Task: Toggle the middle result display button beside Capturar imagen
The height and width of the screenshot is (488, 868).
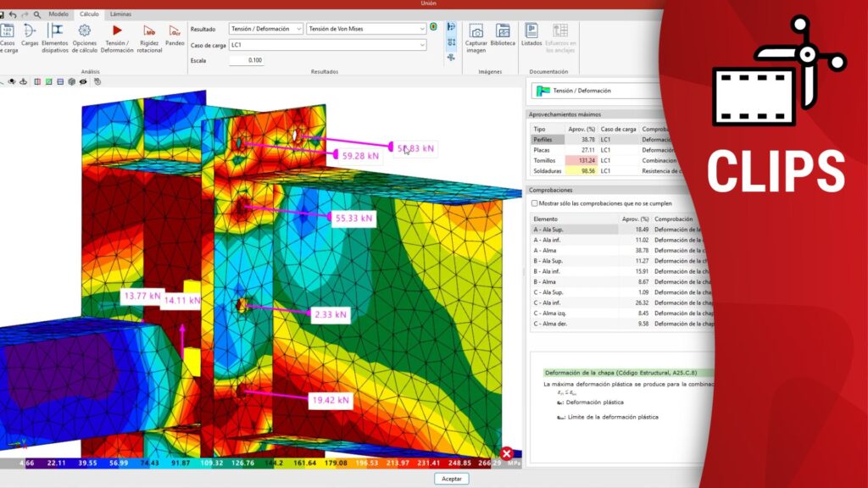Action: [451, 42]
